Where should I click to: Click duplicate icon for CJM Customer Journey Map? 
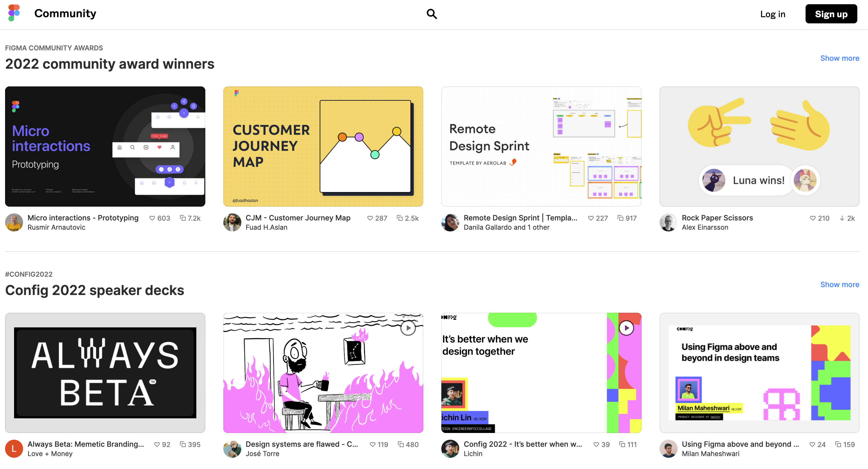[400, 218]
